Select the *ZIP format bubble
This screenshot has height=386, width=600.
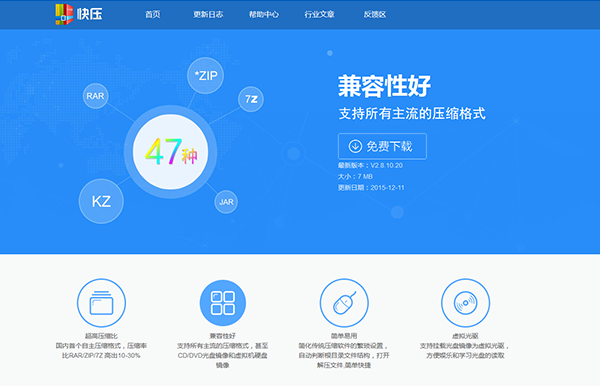205,75
